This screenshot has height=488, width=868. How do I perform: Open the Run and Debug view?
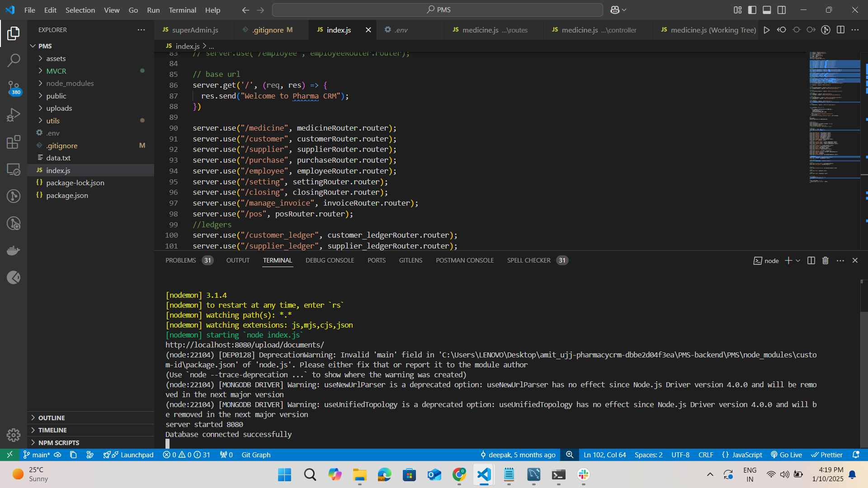click(x=14, y=115)
